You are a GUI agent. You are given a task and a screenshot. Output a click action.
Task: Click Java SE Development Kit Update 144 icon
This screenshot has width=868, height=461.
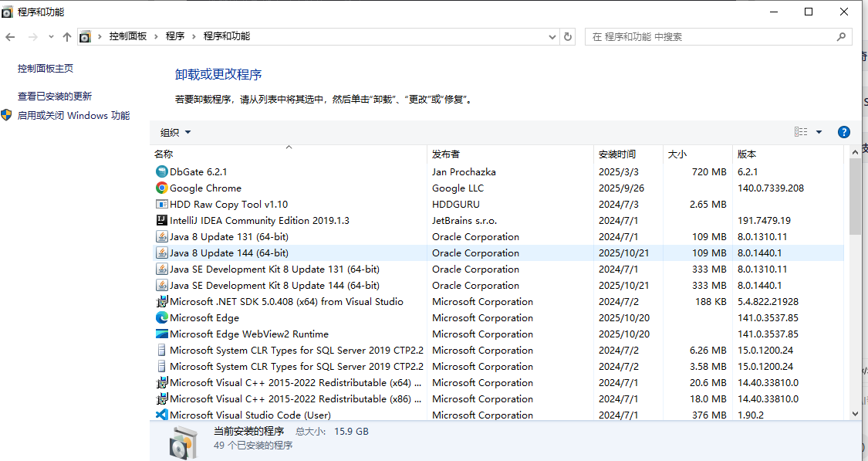tap(162, 286)
